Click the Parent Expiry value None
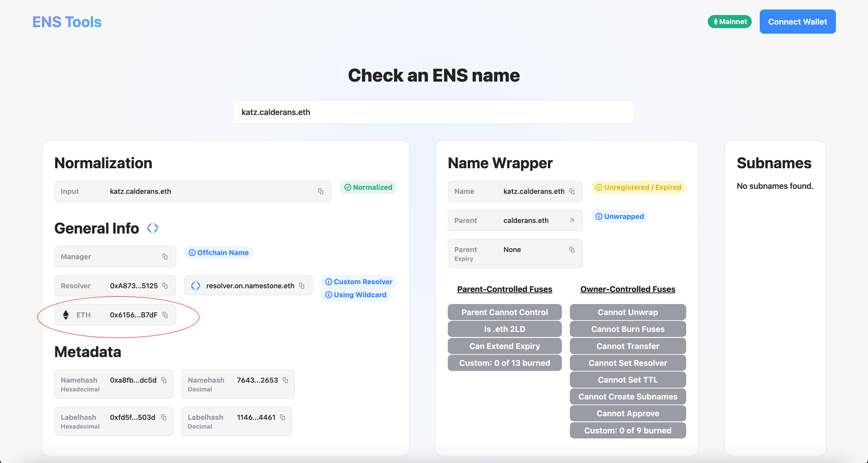Screen dimensions: 868x463 pyautogui.click(x=512, y=250)
